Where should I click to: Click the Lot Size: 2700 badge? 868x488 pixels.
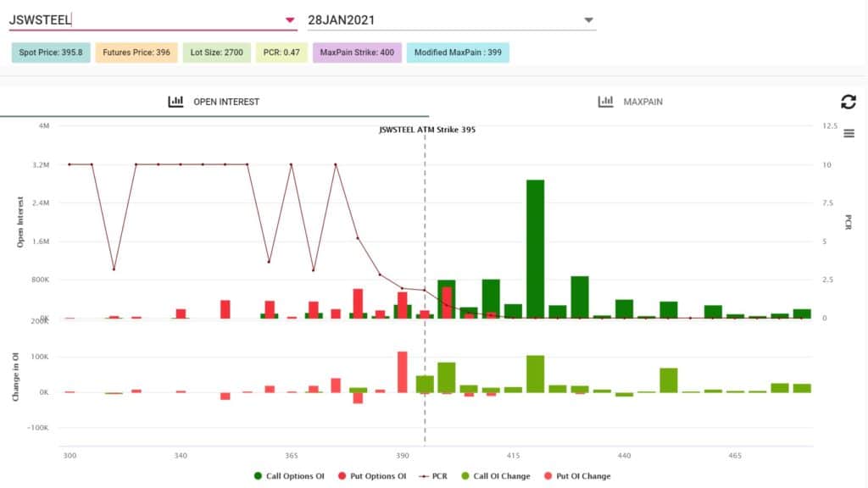216,53
